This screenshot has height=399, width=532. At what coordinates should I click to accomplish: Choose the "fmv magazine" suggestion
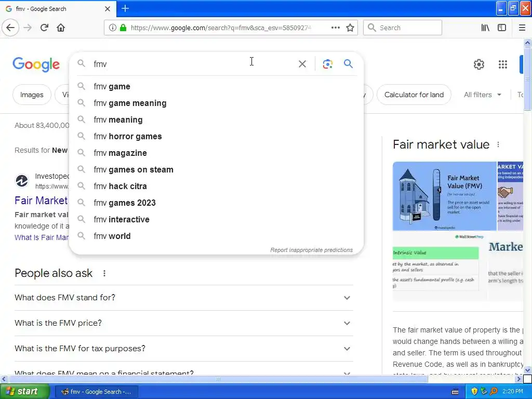click(217, 153)
